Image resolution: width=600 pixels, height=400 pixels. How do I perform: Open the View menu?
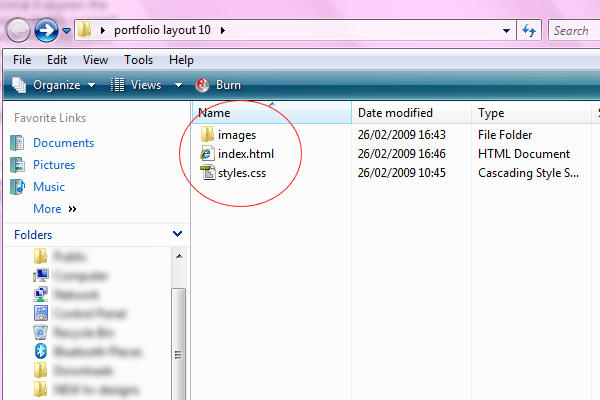coord(95,60)
